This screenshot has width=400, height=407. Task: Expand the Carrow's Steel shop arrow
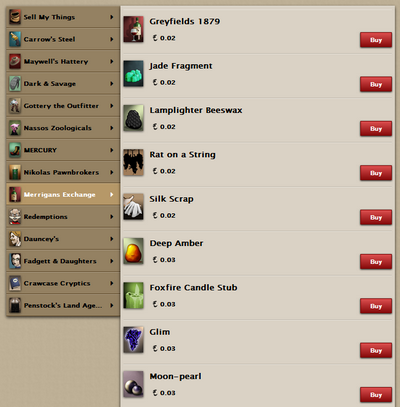coord(112,39)
